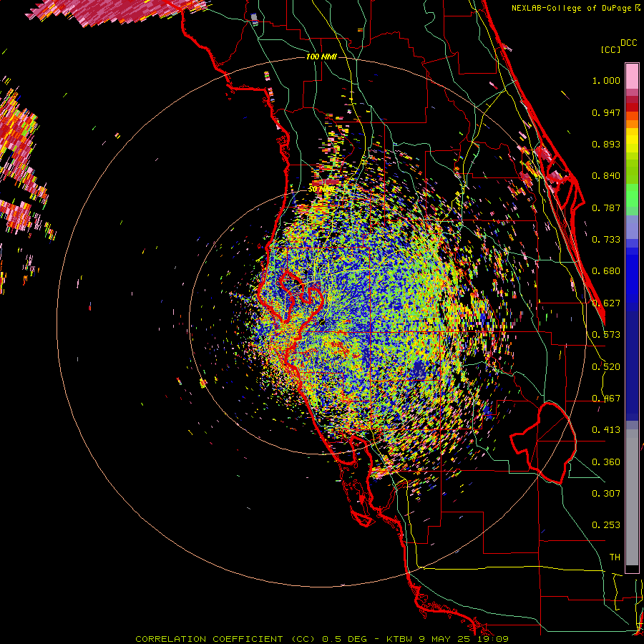This screenshot has width=644, height=644.
Task: Click the DCC product label
Action: pos(628,43)
